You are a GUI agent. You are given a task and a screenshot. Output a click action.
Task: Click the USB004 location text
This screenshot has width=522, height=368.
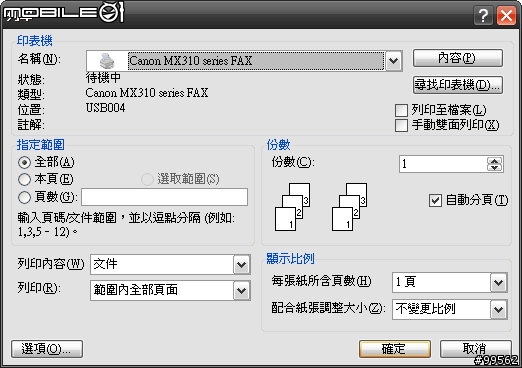[105, 108]
